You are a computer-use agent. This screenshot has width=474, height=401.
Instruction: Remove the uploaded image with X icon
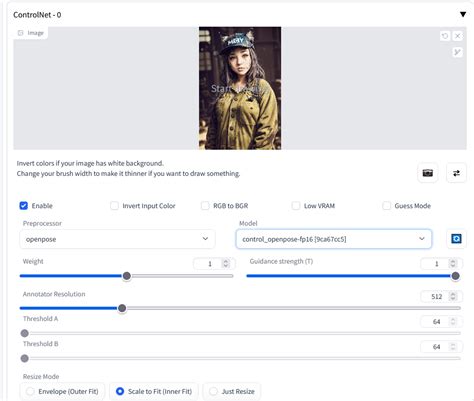(458, 36)
